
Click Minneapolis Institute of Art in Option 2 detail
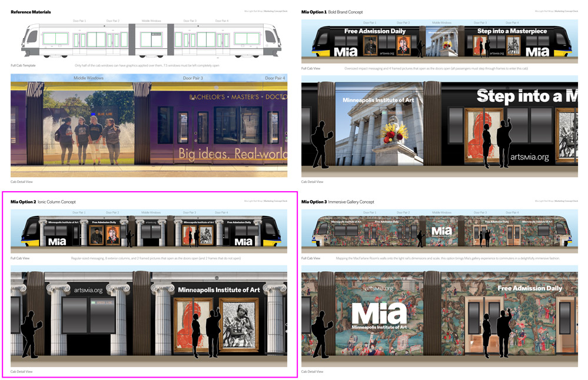(218, 289)
